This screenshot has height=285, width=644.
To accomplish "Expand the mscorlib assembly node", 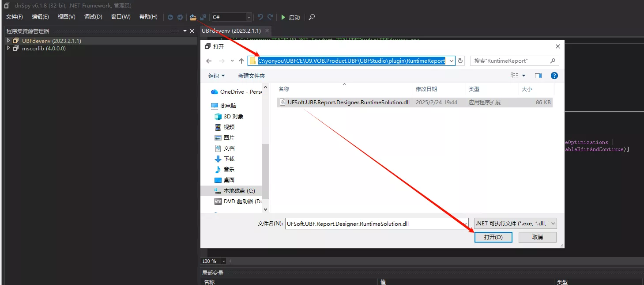I will coord(8,48).
